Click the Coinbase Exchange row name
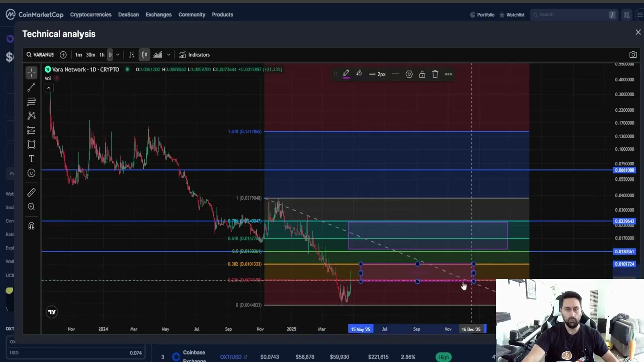This screenshot has width=644, height=362. [194, 356]
